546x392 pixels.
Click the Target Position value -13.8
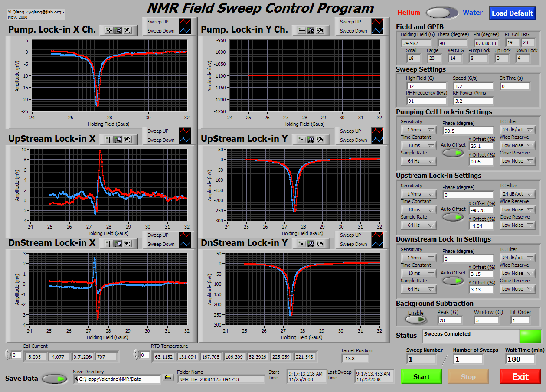[x=354, y=358]
